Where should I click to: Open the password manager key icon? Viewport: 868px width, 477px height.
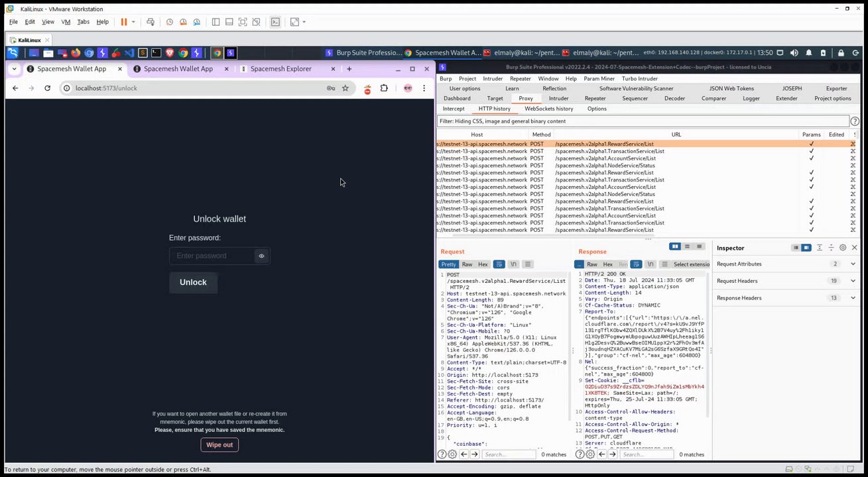pyautogui.click(x=330, y=88)
